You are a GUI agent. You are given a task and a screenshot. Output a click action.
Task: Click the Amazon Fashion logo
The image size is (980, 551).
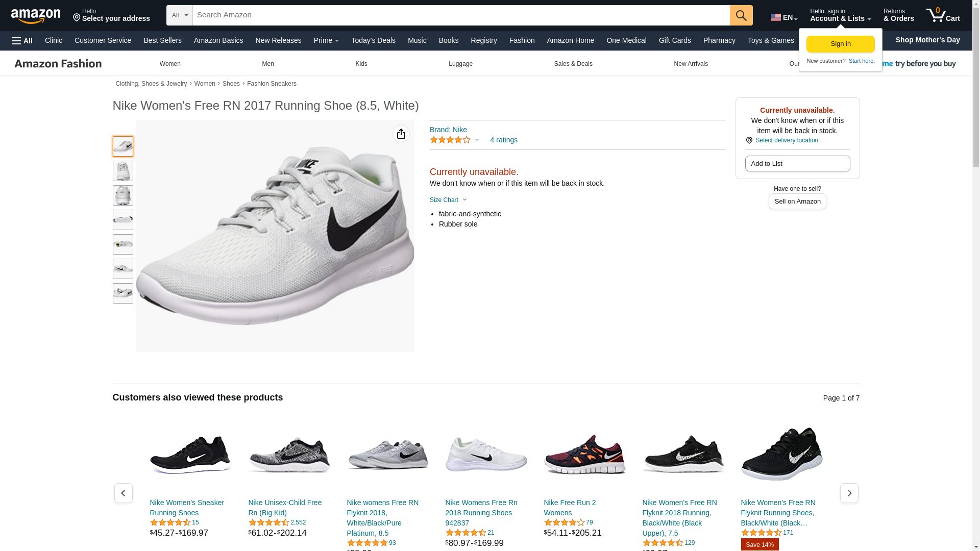(58, 64)
